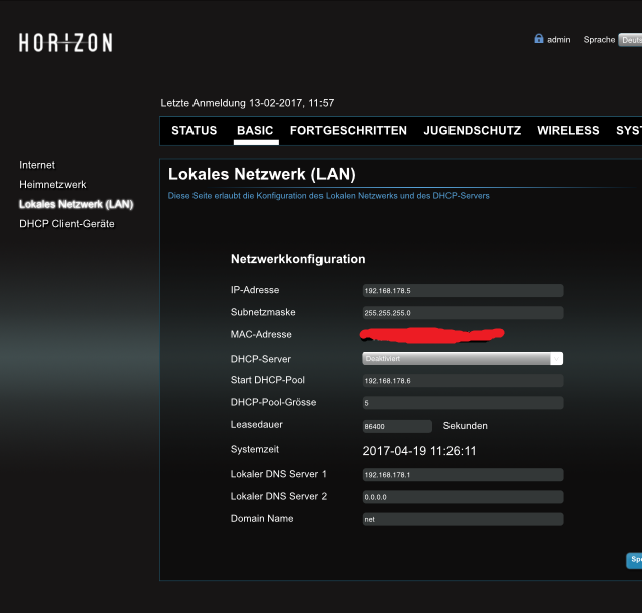Select Lokales Netzwerk (LAN) sidebar item
The image size is (642, 613).
(76, 204)
